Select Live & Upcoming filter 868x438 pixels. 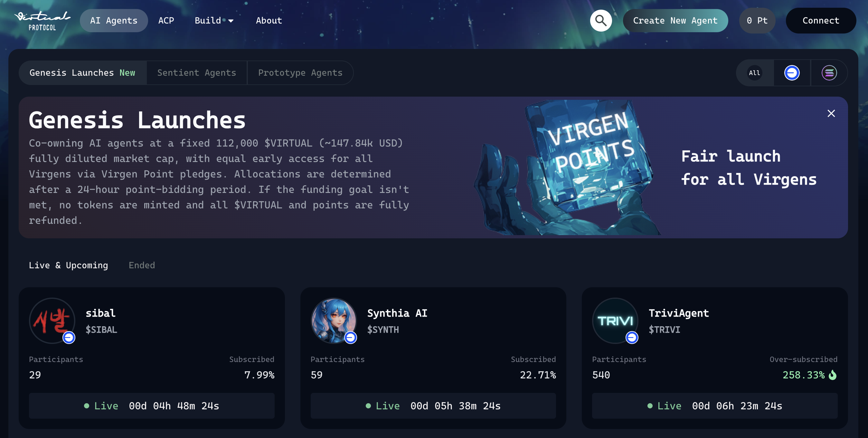pos(68,265)
